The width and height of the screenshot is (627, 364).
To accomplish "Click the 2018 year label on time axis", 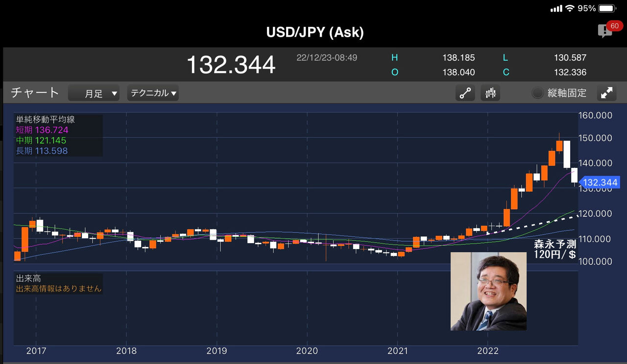I will click(126, 351).
